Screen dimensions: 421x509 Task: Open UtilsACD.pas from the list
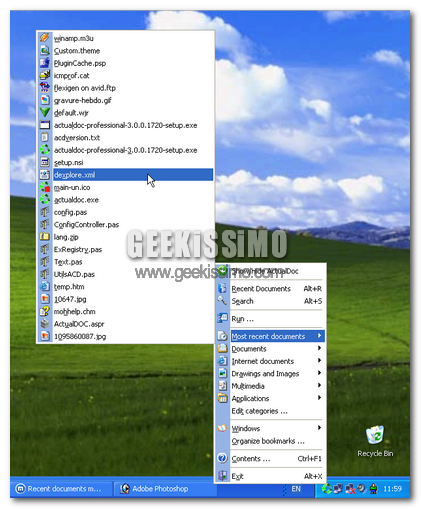[x=126, y=274]
